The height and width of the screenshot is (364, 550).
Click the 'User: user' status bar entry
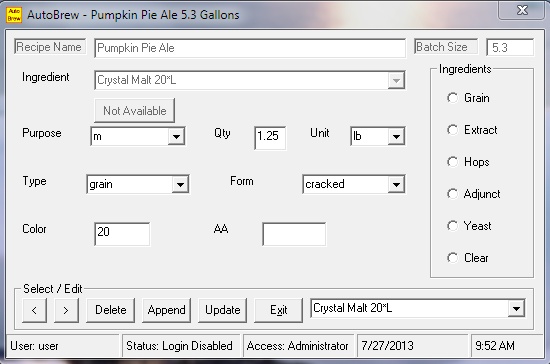coord(63,346)
